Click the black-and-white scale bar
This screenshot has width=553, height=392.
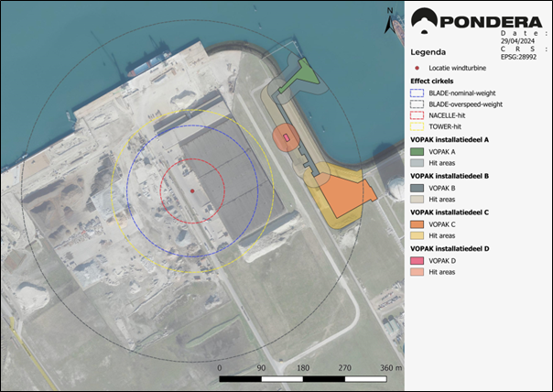pos(303,379)
